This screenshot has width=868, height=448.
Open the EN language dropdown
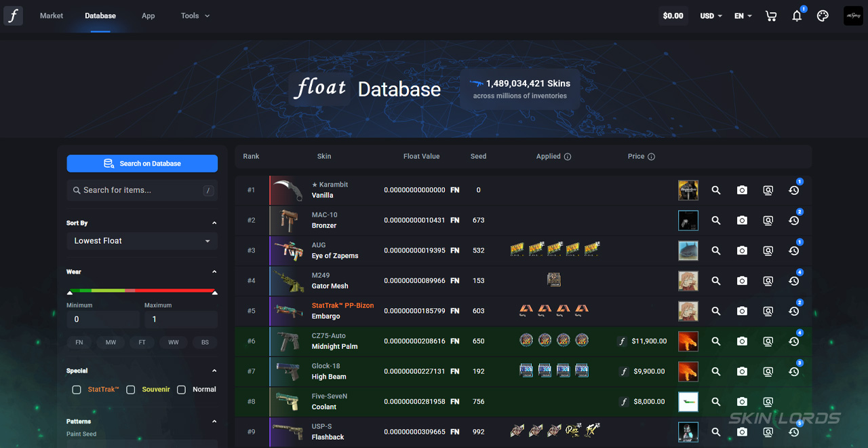(x=743, y=16)
